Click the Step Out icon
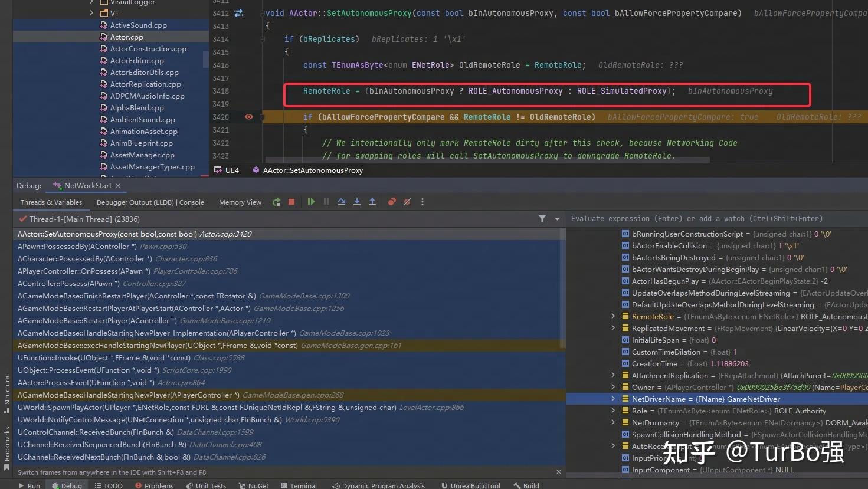Image resolution: width=868 pixels, height=489 pixels. (x=372, y=202)
